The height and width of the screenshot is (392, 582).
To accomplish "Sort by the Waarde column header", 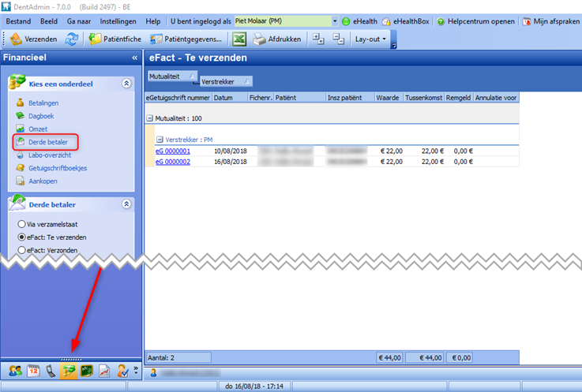I will click(x=389, y=98).
